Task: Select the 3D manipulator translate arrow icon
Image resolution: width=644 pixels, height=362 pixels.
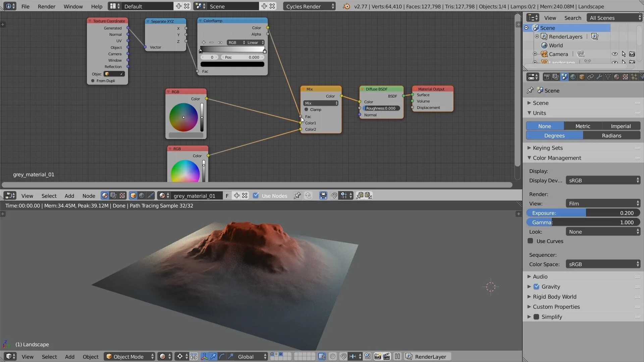Action: pos(213,357)
